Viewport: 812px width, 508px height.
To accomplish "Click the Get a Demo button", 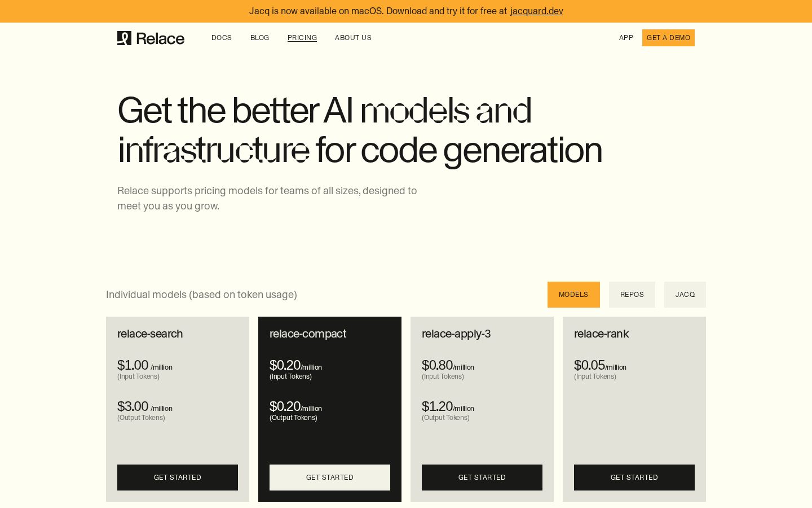I will pyautogui.click(x=668, y=38).
